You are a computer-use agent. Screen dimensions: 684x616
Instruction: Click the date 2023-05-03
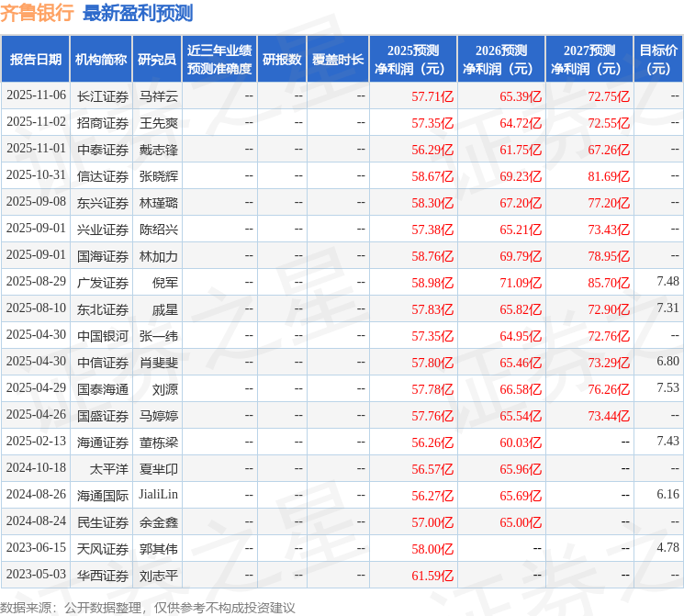(x=36, y=574)
